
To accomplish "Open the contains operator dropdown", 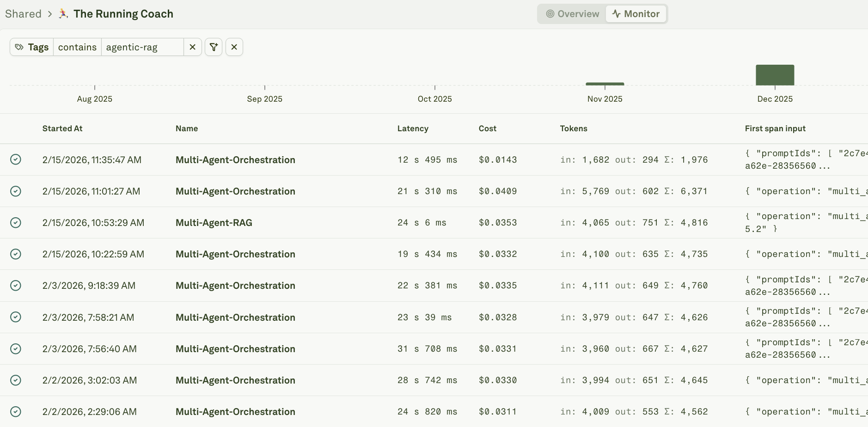I will [x=77, y=47].
